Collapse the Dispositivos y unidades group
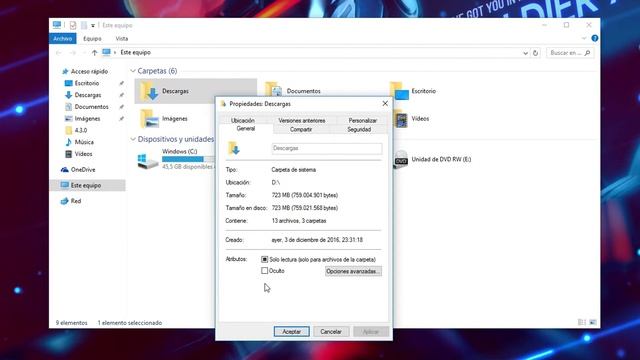The height and width of the screenshot is (360, 640). (133, 139)
